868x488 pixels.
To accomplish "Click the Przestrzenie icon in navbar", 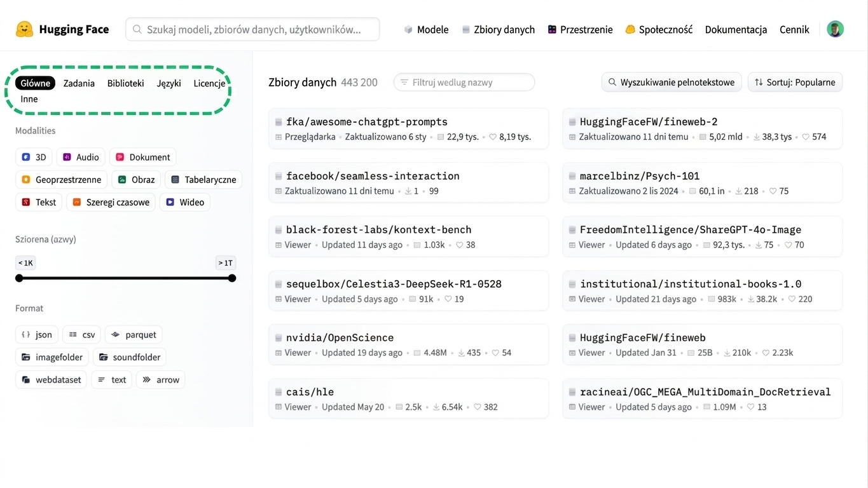I will [552, 30].
